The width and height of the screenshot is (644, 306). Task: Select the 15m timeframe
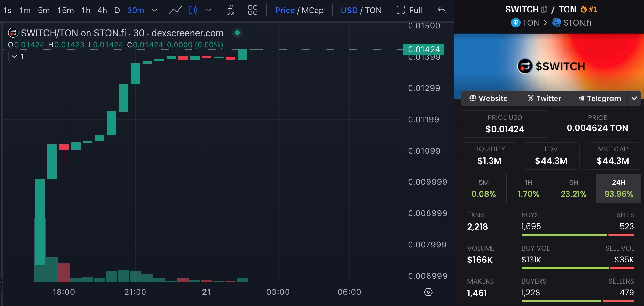(66, 10)
